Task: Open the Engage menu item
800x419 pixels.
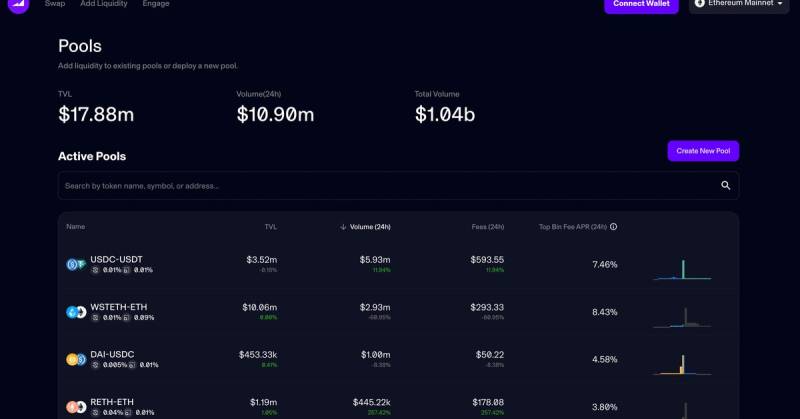Action: (x=156, y=4)
